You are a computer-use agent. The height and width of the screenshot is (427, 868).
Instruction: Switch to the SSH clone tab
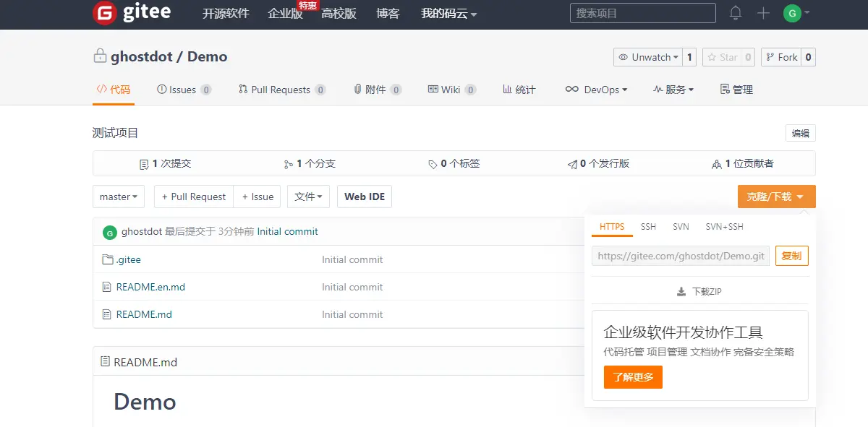pyautogui.click(x=648, y=227)
